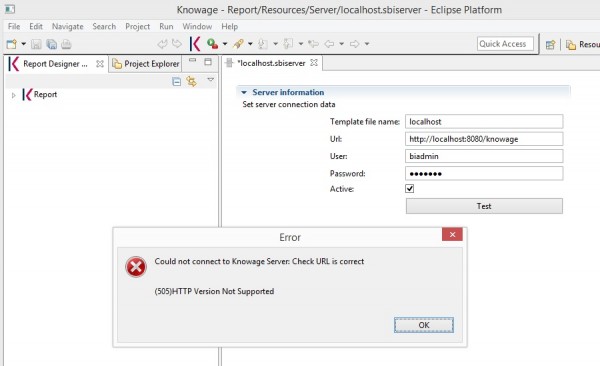Click the Password input field
Screen dimensions: 600x366
click(x=484, y=173)
